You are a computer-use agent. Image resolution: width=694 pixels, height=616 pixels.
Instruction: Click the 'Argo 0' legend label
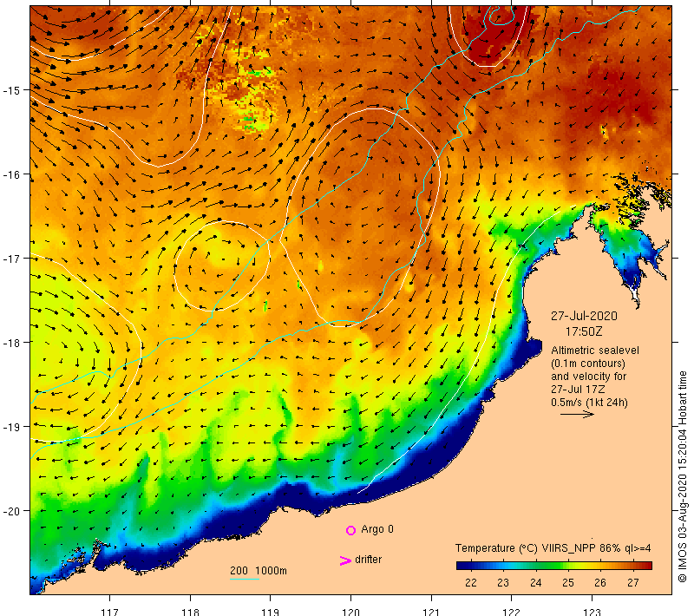coord(377,529)
